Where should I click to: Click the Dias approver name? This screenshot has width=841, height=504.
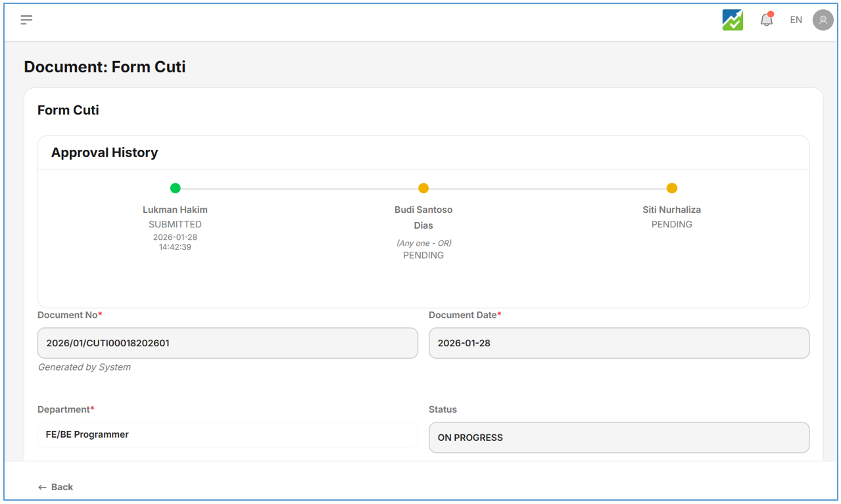(x=423, y=225)
